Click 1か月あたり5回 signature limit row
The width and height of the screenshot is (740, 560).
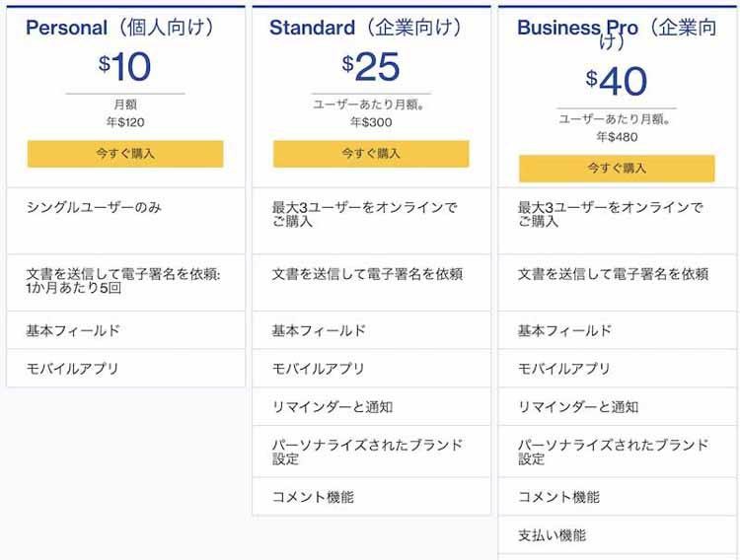click(125, 283)
